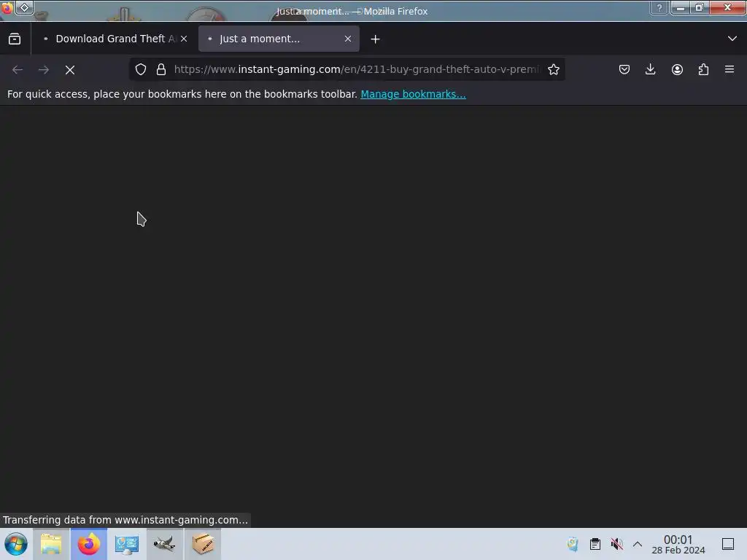Open the Extensions panel
Viewport: 747px width, 560px height.
[x=703, y=69]
